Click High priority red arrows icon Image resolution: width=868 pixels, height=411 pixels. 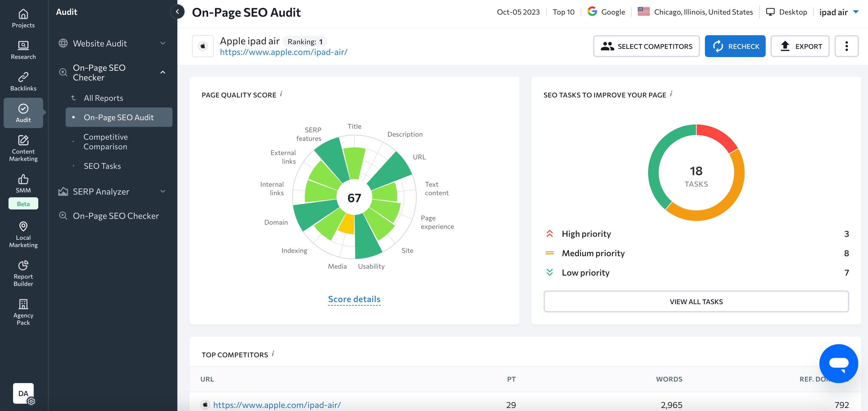pos(550,234)
